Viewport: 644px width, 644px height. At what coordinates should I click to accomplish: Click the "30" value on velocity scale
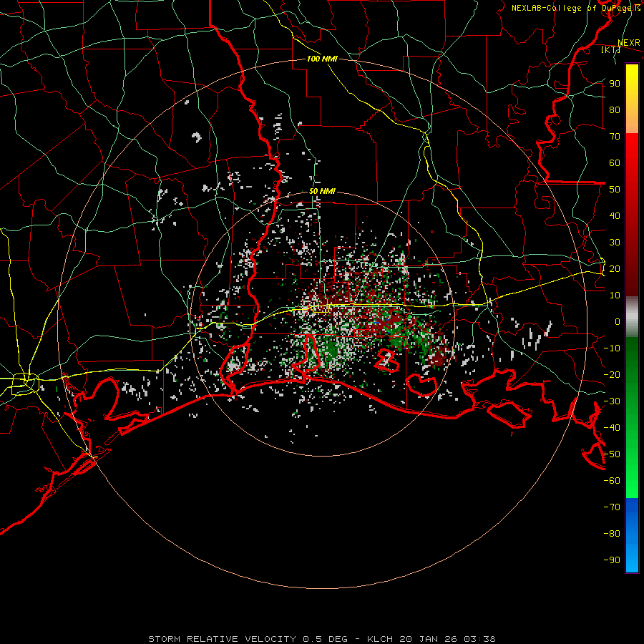pos(615,243)
